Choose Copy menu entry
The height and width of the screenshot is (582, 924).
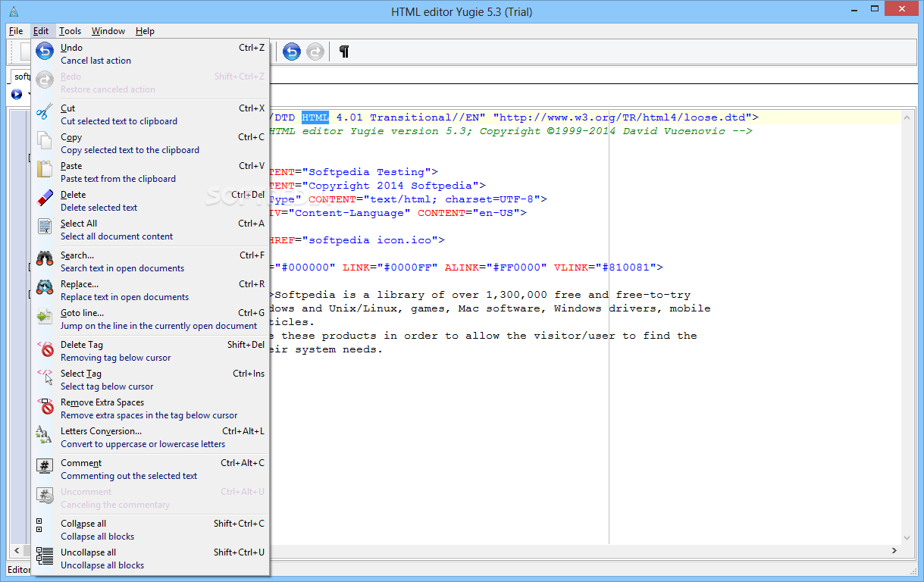(x=151, y=143)
